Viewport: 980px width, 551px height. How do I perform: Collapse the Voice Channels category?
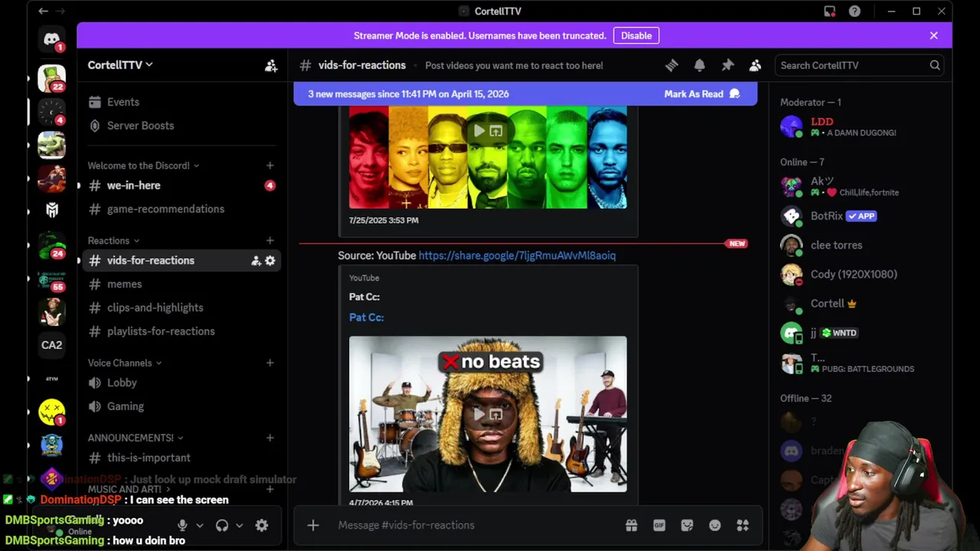point(125,363)
